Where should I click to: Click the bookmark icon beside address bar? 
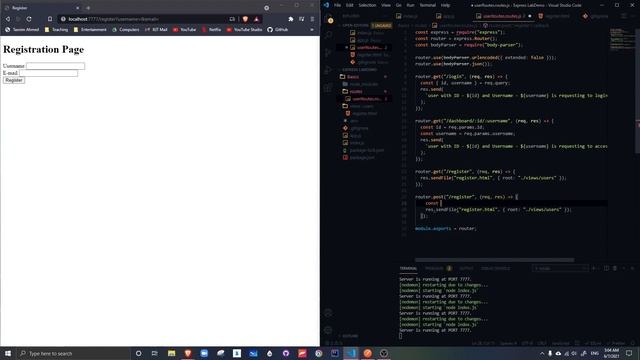click(x=50, y=19)
